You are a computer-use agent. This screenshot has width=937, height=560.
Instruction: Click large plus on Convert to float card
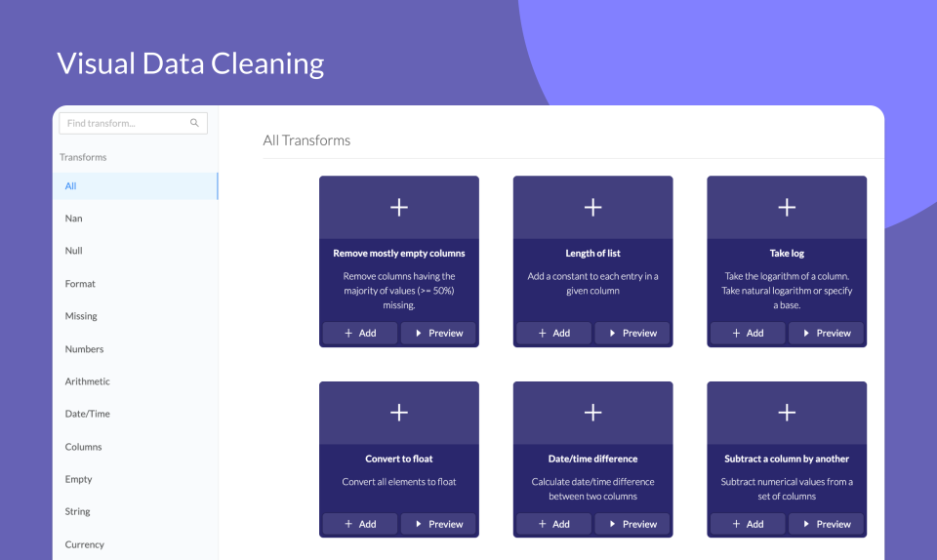click(399, 413)
